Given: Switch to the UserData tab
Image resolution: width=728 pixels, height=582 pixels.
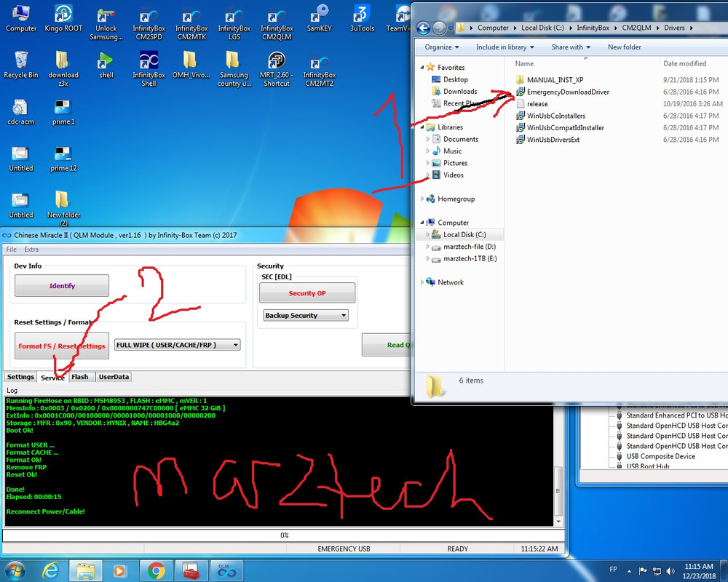Looking at the screenshot, I should pyautogui.click(x=114, y=377).
